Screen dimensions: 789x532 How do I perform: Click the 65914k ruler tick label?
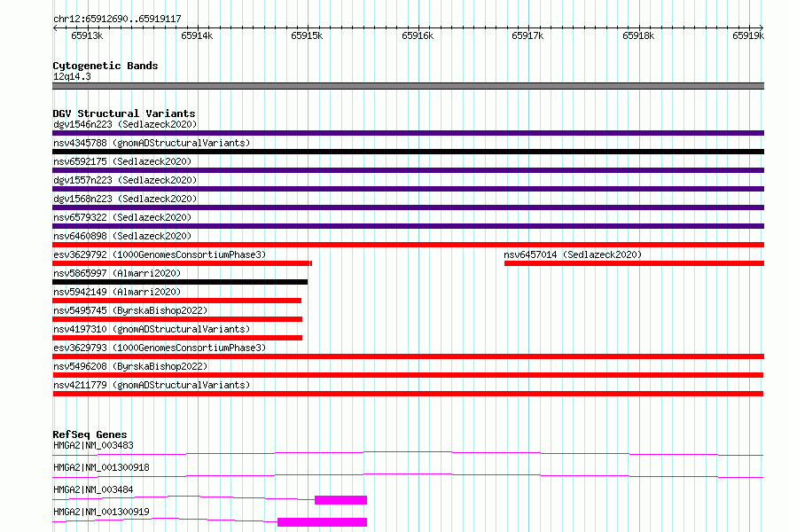pyautogui.click(x=197, y=35)
